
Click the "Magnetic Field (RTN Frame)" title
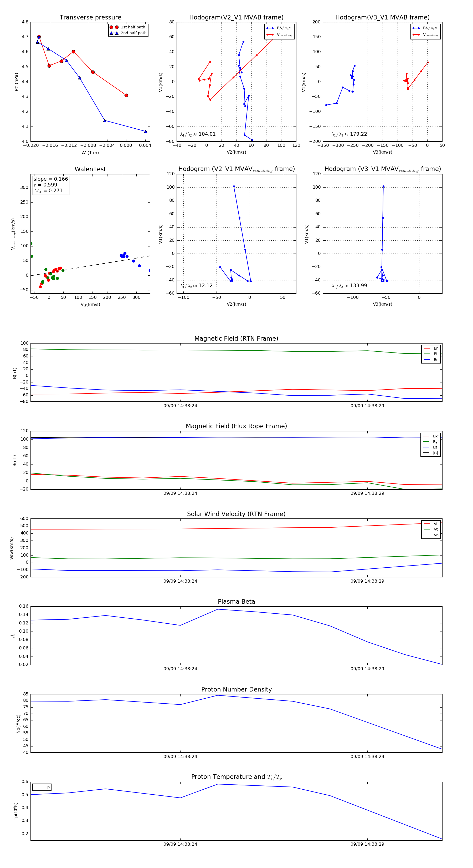[236, 339]
